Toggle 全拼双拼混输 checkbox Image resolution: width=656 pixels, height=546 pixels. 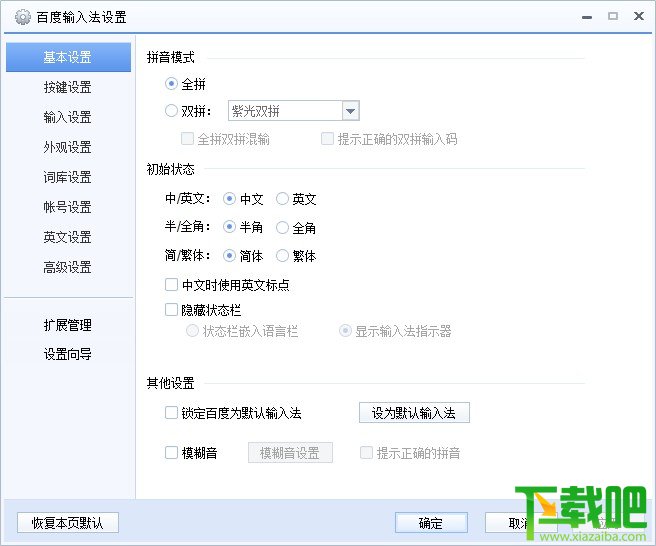(187, 139)
